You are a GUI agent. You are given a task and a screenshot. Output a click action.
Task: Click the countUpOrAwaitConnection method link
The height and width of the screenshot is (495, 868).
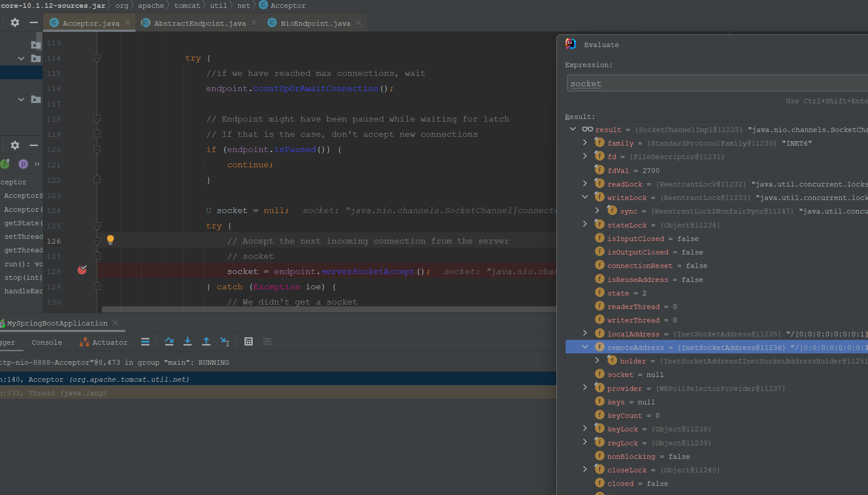tap(315, 88)
